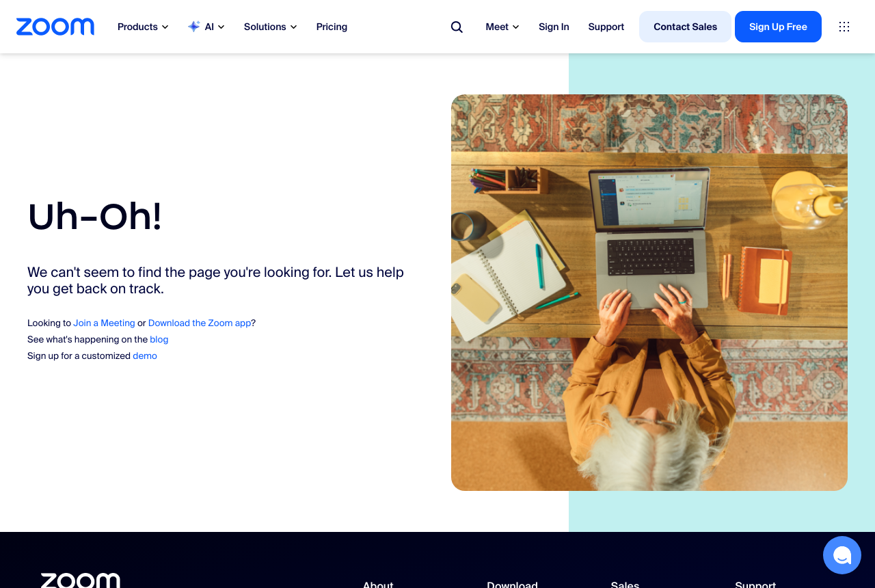The image size is (875, 588).
Task: Open the AI menu chevron
Action: coord(221,27)
